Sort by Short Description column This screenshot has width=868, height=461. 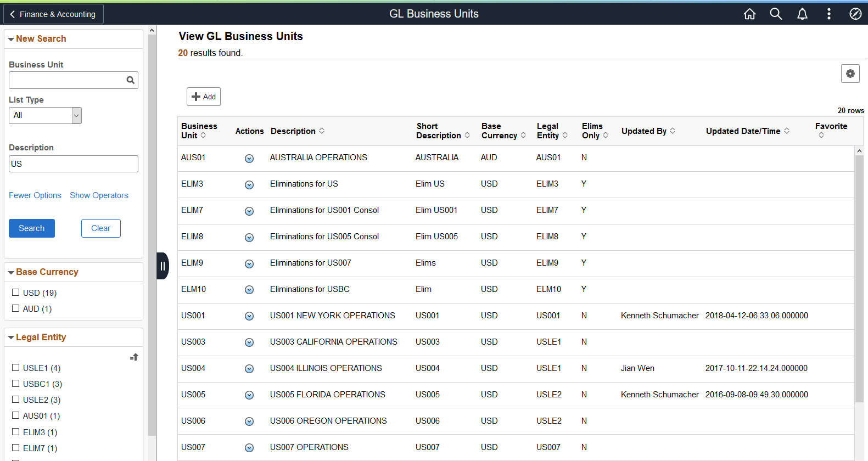467,136
